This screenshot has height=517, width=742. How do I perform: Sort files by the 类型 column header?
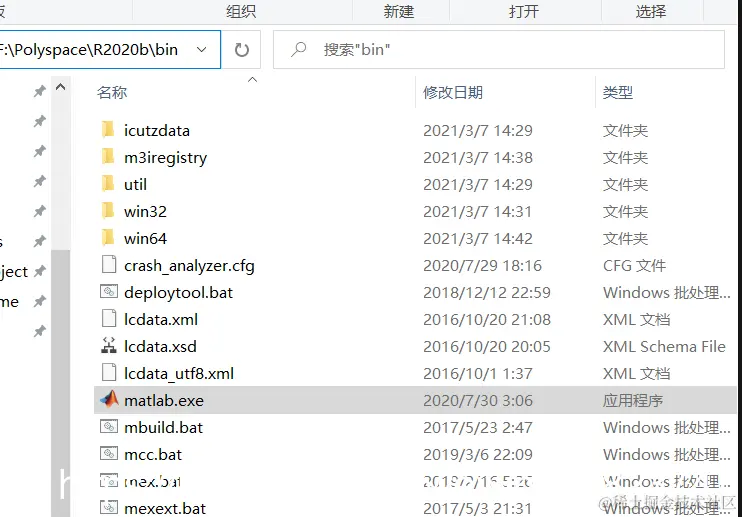coord(618,92)
